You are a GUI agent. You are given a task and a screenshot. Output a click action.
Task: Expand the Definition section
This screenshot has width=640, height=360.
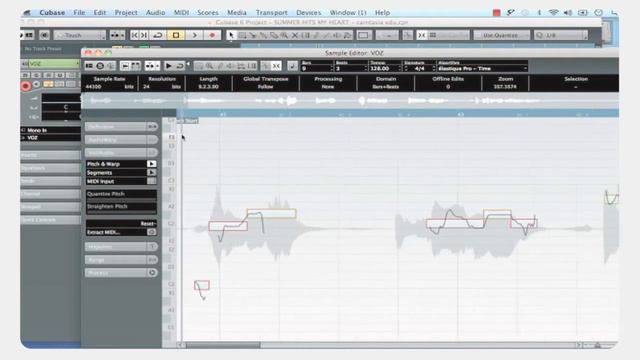tap(121, 127)
